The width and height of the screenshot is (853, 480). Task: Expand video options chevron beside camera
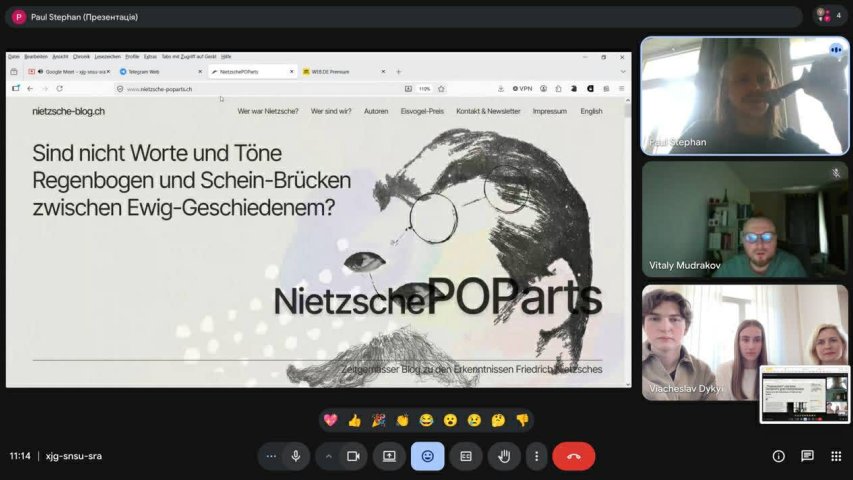pyautogui.click(x=329, y=456)
